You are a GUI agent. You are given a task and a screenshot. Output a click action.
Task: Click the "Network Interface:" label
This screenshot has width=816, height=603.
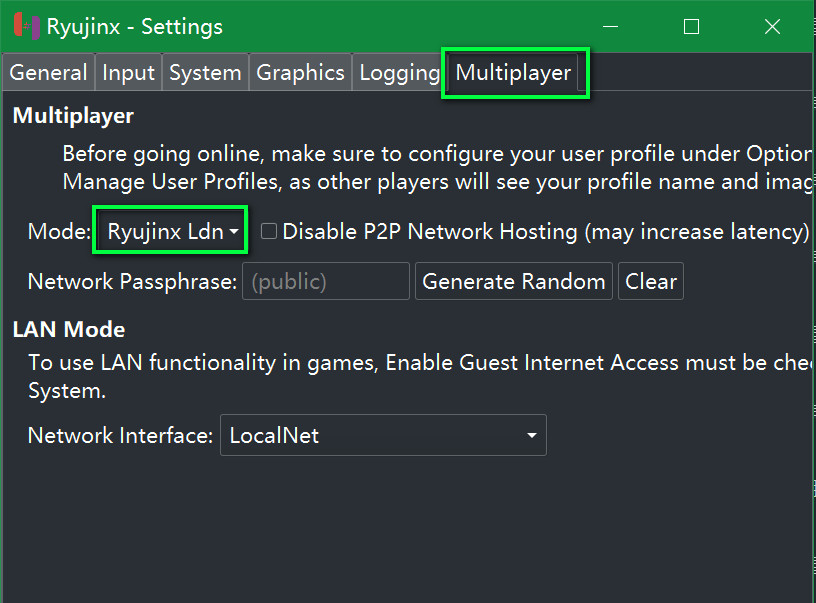point(120,435)
